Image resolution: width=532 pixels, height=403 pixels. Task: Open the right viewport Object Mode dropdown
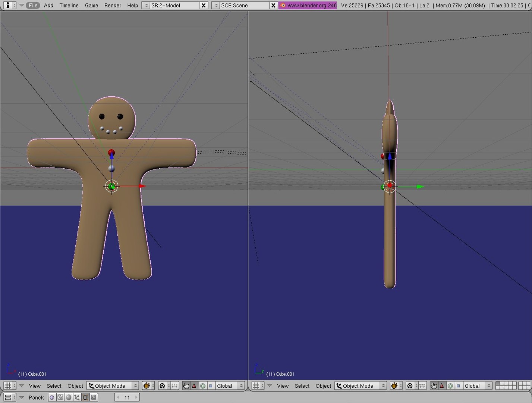pos(361,386)
